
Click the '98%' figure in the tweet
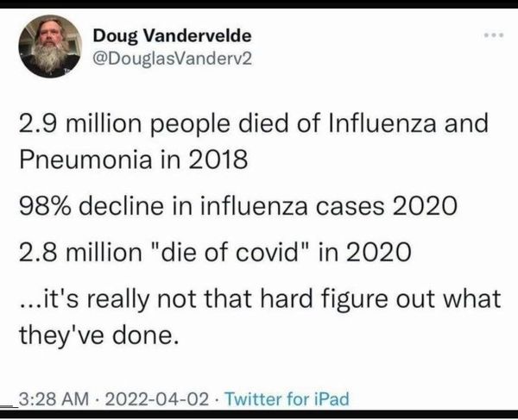tap(45, 206)
